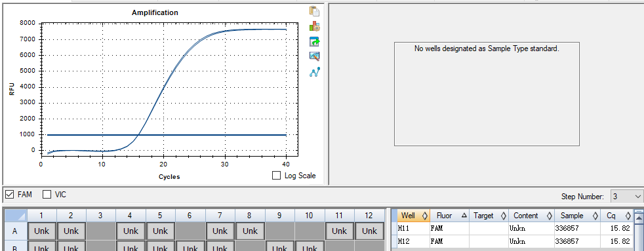Click the horizontal threshold line at 1000 RFU
The image size is (644, 251).
(167, 134)
